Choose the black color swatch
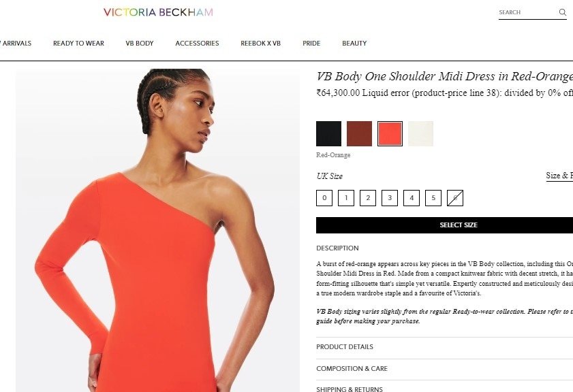This screenshot has width=573, height=392. (328, 133)
